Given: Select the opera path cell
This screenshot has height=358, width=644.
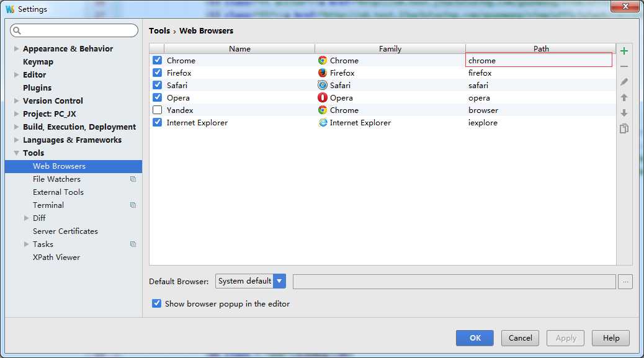Looking at the screenshot, I should [x=540, y=97].
